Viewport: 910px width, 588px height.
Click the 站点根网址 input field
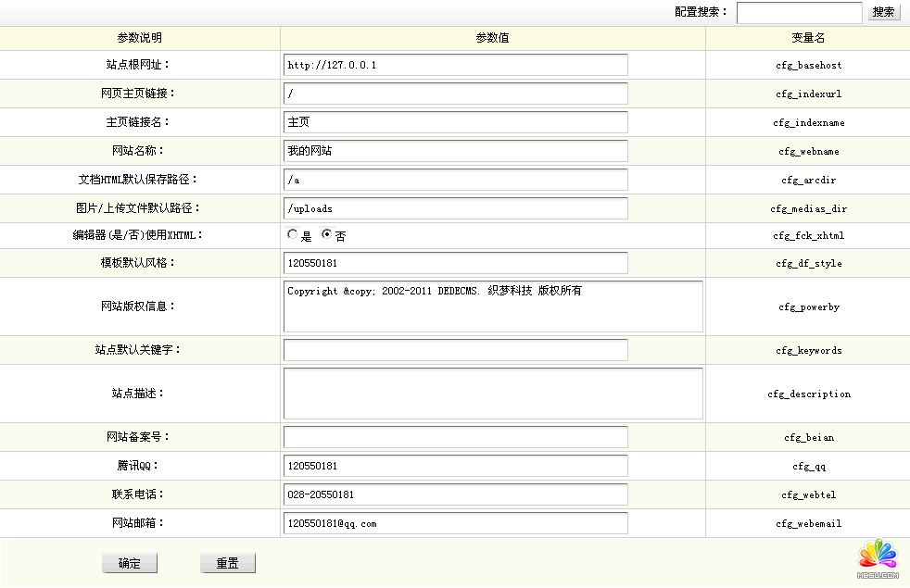(x=455, y=65)
